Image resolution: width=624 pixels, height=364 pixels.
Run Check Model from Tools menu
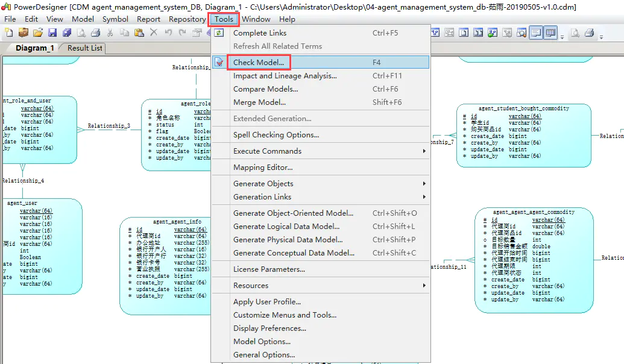click(x=259, y=61)
